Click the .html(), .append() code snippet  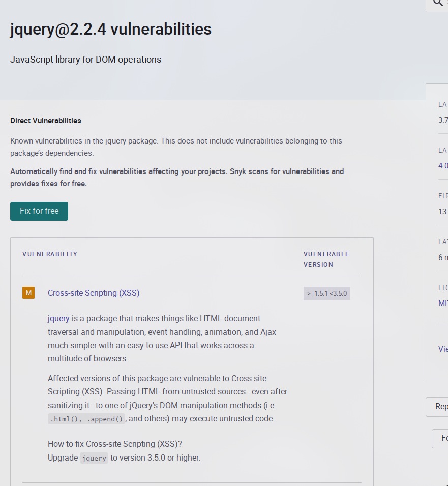(86, 419)
